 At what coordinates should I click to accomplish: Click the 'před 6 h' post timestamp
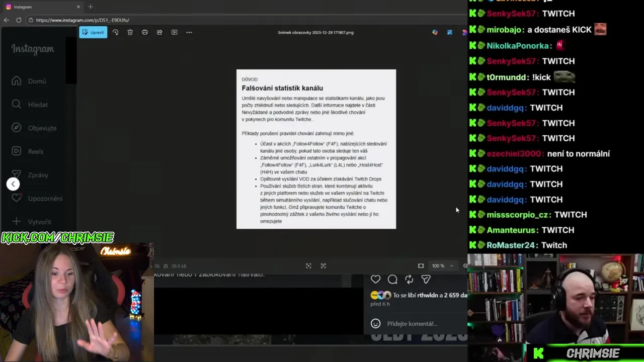click(x=380, y=304)
